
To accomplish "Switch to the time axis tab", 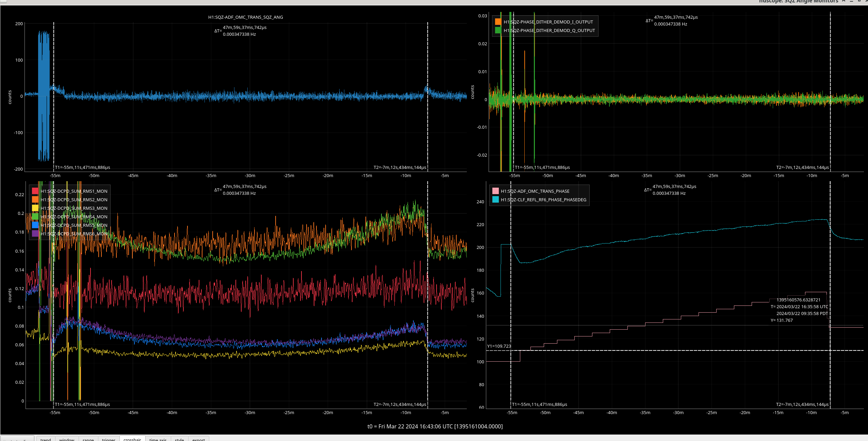I will (158, 439).
